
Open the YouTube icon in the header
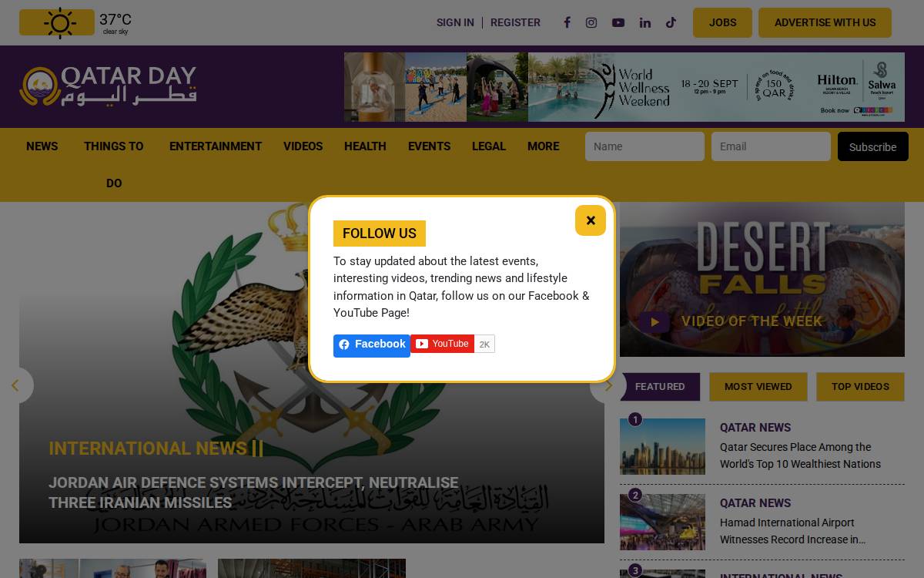[618, 22]
